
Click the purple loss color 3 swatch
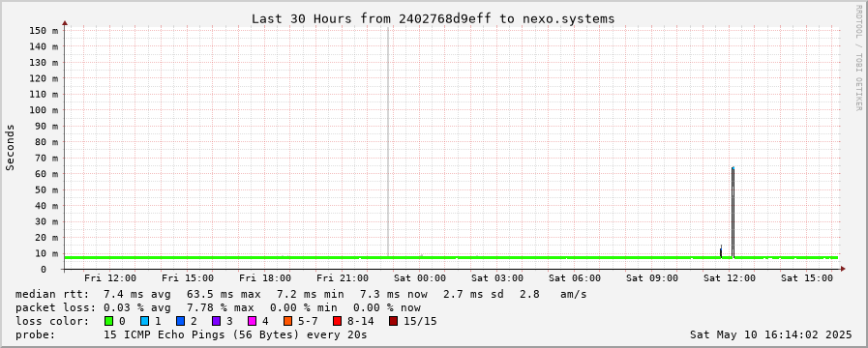tap(216, 321)
